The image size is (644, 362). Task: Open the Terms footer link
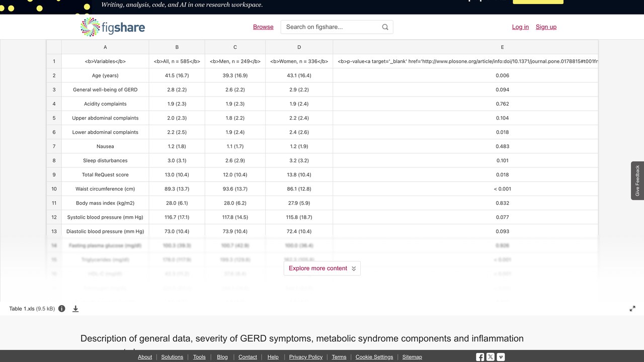point(339,357)
